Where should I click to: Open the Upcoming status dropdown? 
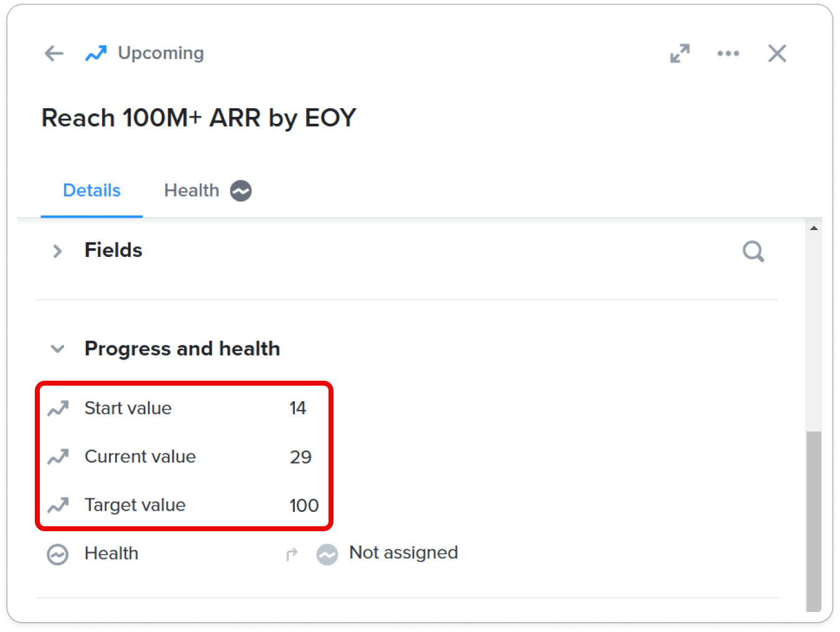point(161,53)
